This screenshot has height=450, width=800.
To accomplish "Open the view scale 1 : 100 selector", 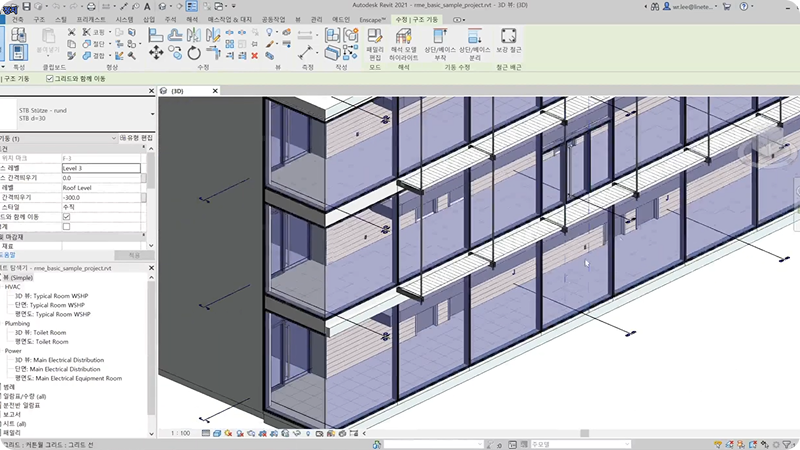I will 182,433.
